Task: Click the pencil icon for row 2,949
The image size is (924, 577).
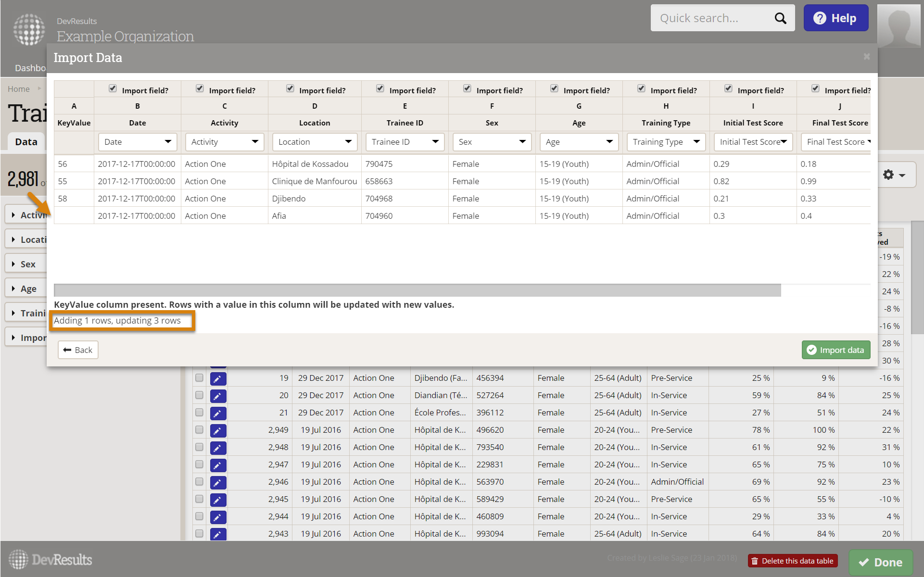Action: pyautogui.click(x=218, y=430)
